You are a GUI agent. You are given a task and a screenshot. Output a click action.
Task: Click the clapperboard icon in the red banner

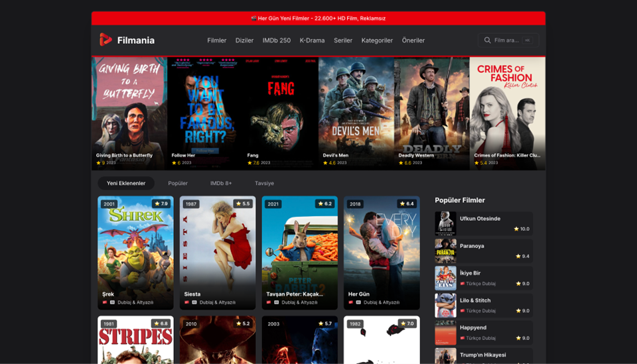(x=254, y=19)
